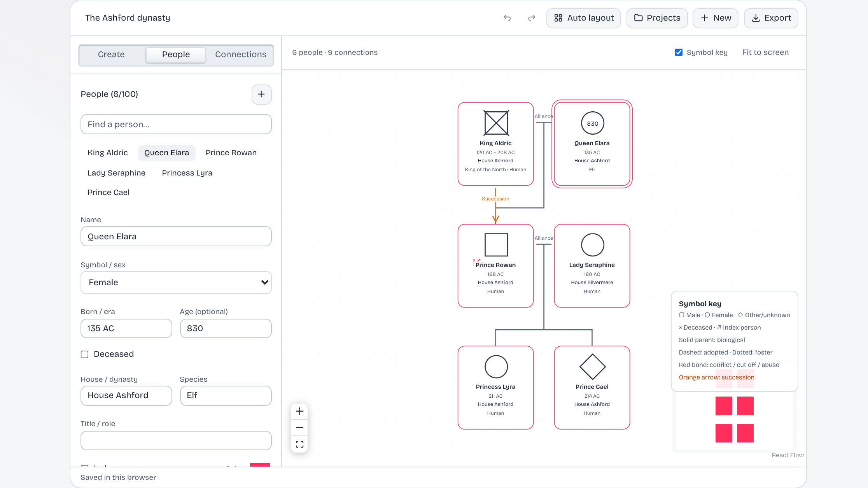
Task: Select Prince Cael in the people list
Action: [x=108, y=192]
